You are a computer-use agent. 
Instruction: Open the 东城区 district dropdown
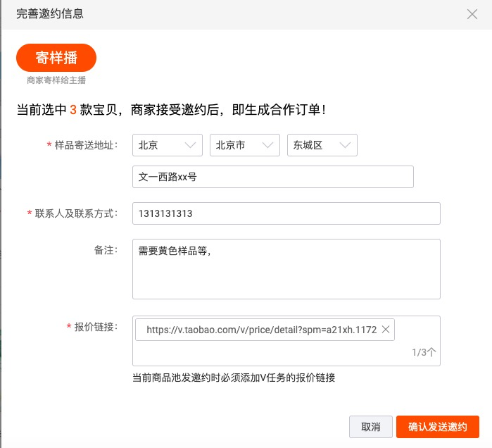pyautogui.click(x=322, y=145)
